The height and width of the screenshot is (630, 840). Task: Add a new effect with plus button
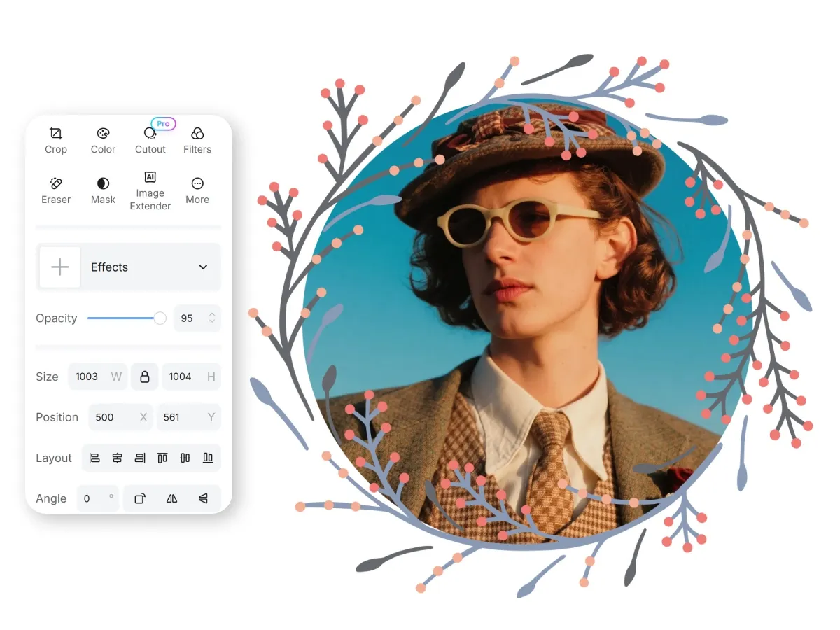pyautogui.click(x=60, y=267)
